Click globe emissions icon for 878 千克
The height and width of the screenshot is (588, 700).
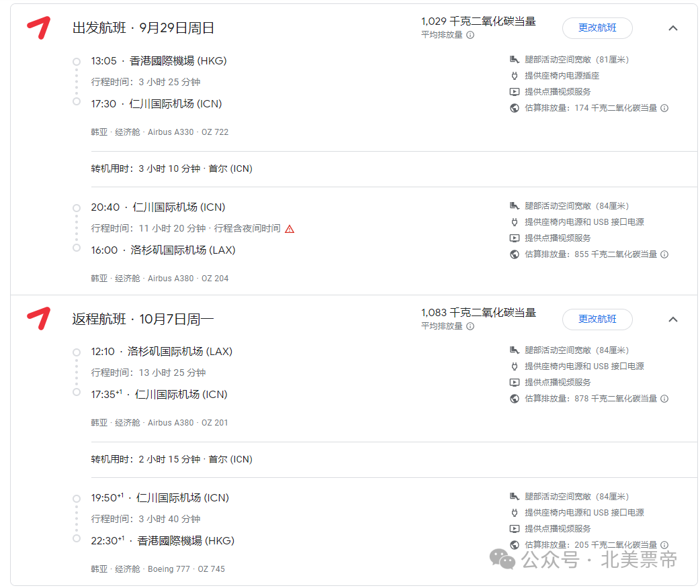515,399
